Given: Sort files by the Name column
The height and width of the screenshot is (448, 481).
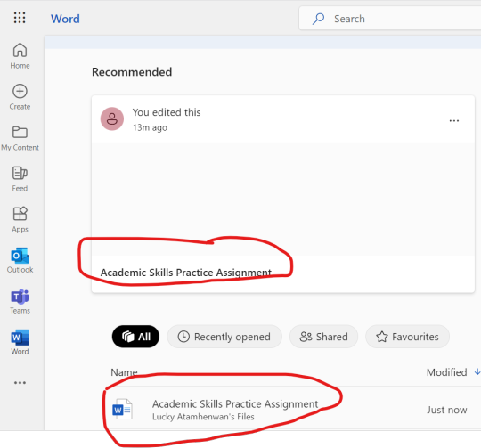Looking at the screenshot, I should point(124,372).
